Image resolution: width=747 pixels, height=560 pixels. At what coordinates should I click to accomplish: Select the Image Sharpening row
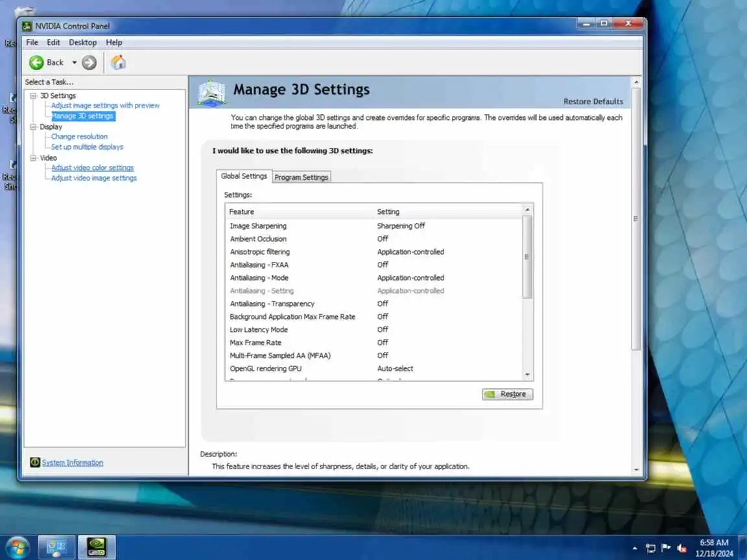(x=374, y=226)
